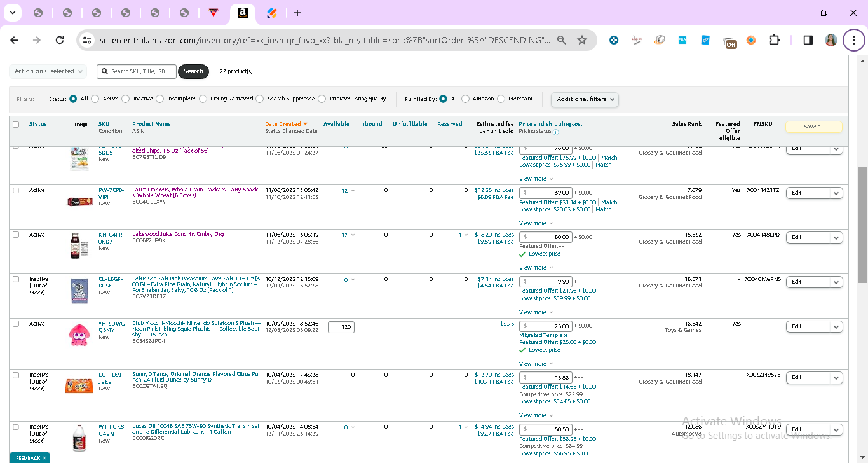Filter Fulfilled By Amazon
Screen dimensions: 868x463
click(x=466, y=99)
